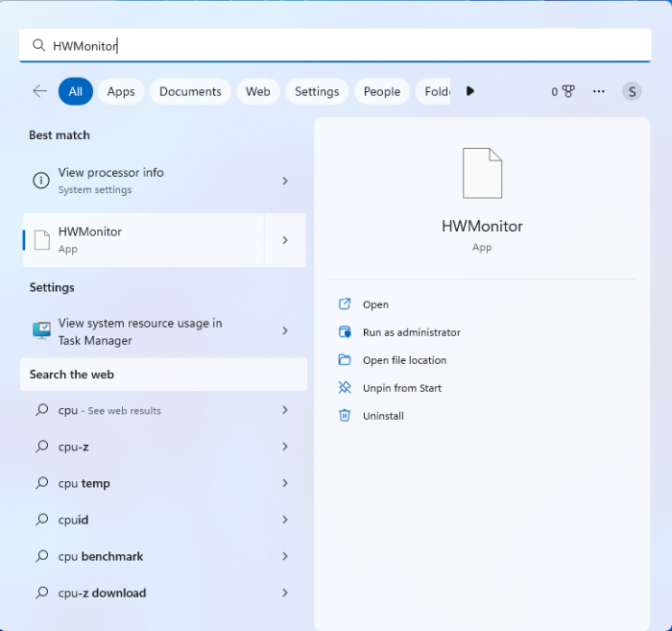Click the cpu-z download web suggestion text
The height and width of the screenshot is (631, 672).
click(102, 593)
